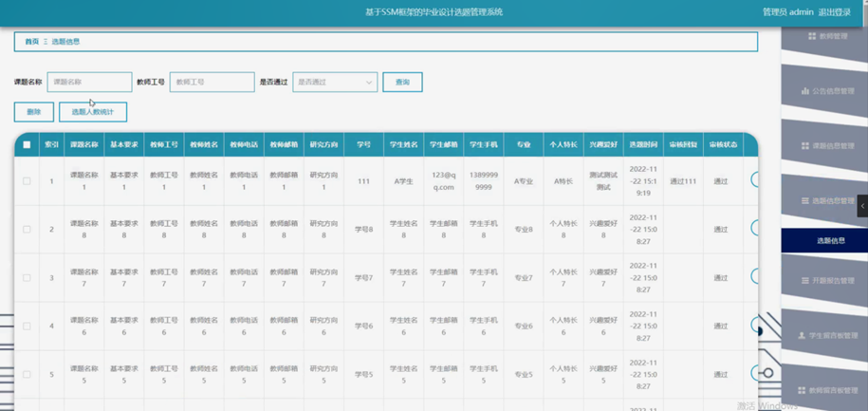Click the list icon beside 选题信息管理
The width and height of the screenshot is (868, 411).
[x=804, y=200]
